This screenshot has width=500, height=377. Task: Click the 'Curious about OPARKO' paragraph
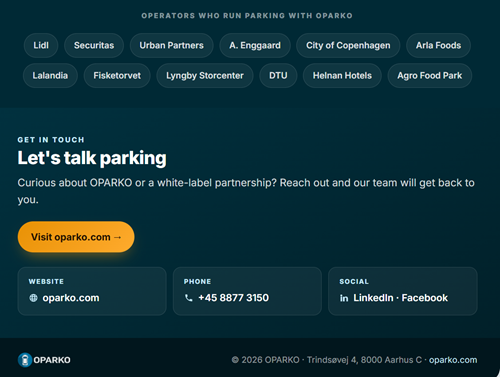[x=246, y=191]
